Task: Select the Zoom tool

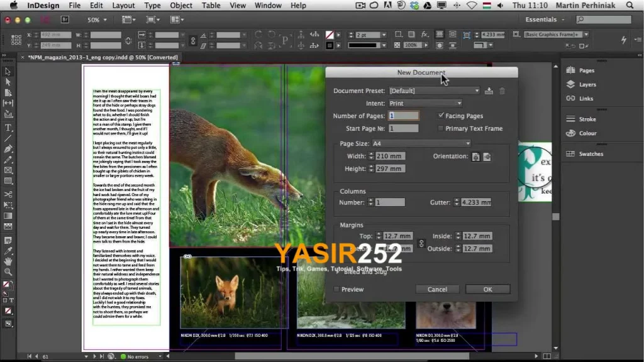Action: coord(8,271)
